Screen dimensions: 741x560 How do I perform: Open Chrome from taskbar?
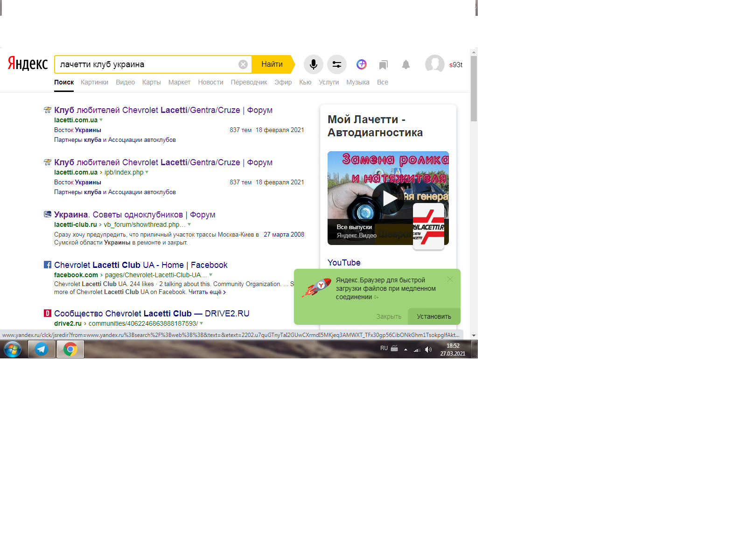[70, 349]
